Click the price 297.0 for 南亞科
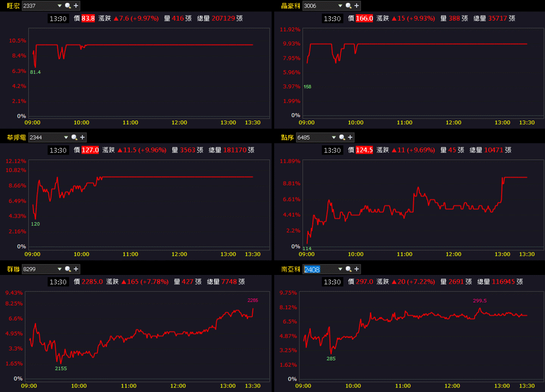The image size is (545, 392). [x=364, y=281]
